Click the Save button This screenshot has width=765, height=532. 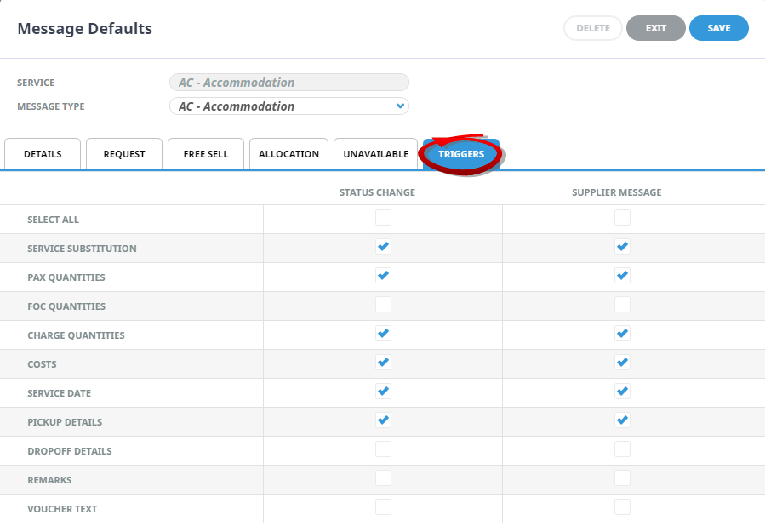[x=718, y=28]
